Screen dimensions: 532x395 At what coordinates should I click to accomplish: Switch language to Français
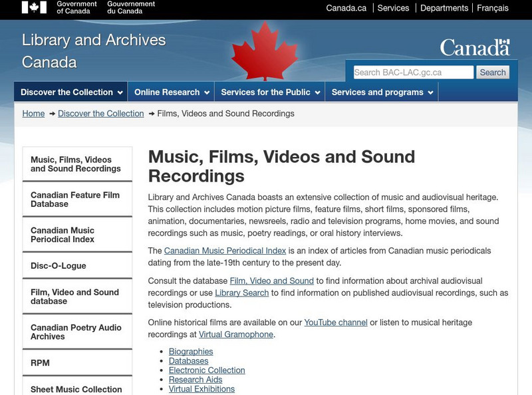(x=493, y=8)
